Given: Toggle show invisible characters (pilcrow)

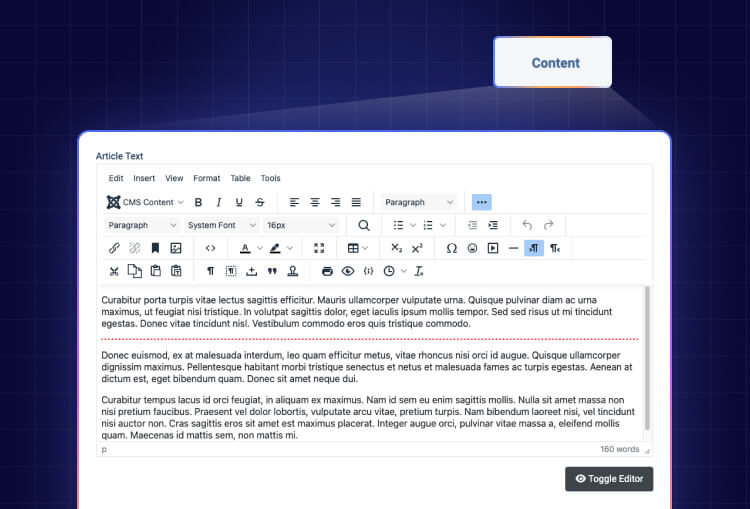Looking at the screenshot, I should (210, 271).
